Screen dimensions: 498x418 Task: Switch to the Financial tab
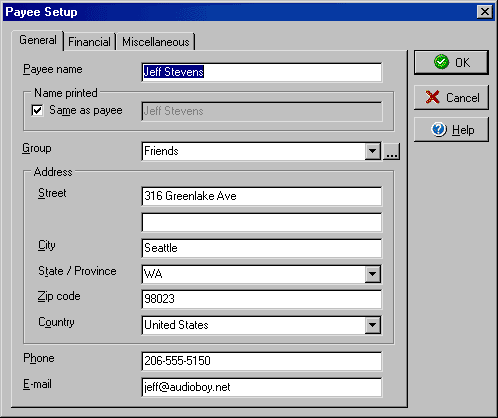(x=89, y=42)
